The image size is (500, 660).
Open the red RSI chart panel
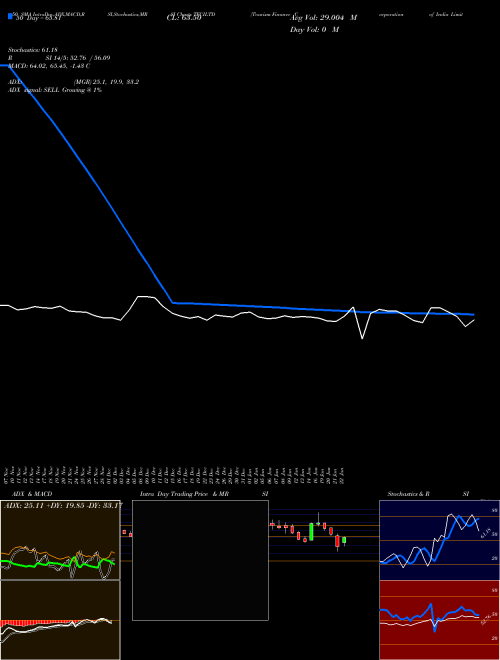(439, 620)
